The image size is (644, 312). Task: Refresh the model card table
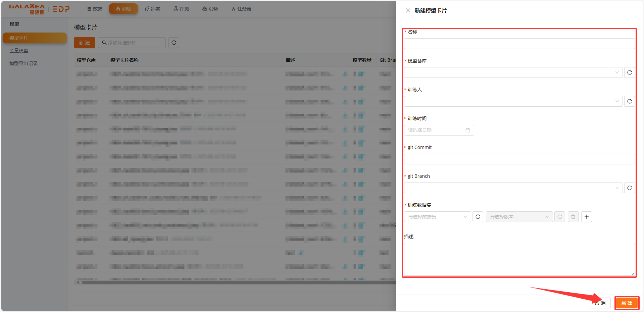pyautogui.click(x=174, y=43)
